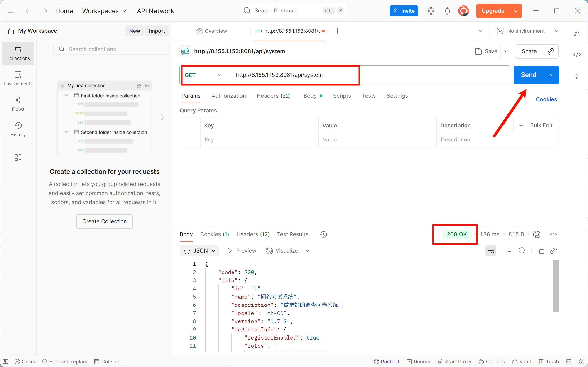The width and height of the screenshot is (588, 367).
Task: Switch to the request Body tab
Action: point(313,96)
